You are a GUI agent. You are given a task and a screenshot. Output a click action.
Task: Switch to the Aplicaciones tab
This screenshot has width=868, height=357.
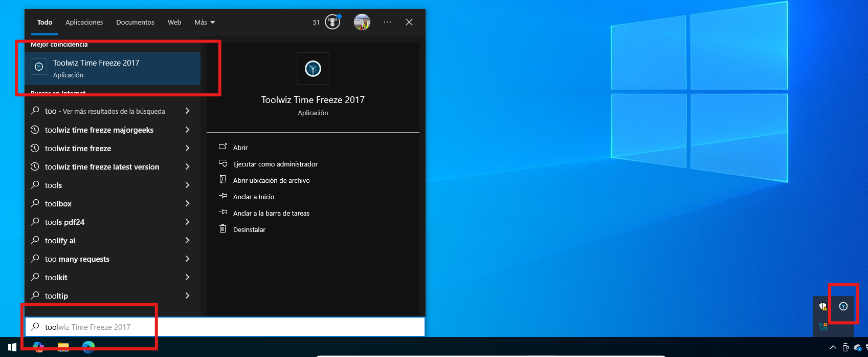tap(84, 22)
